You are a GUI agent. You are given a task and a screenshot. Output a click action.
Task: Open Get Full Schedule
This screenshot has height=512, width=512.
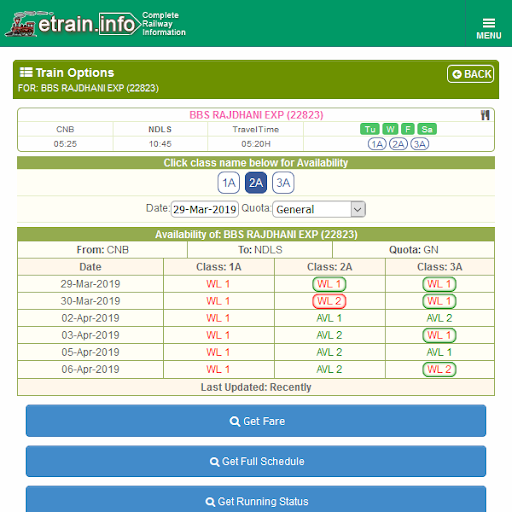pos(256,461)
